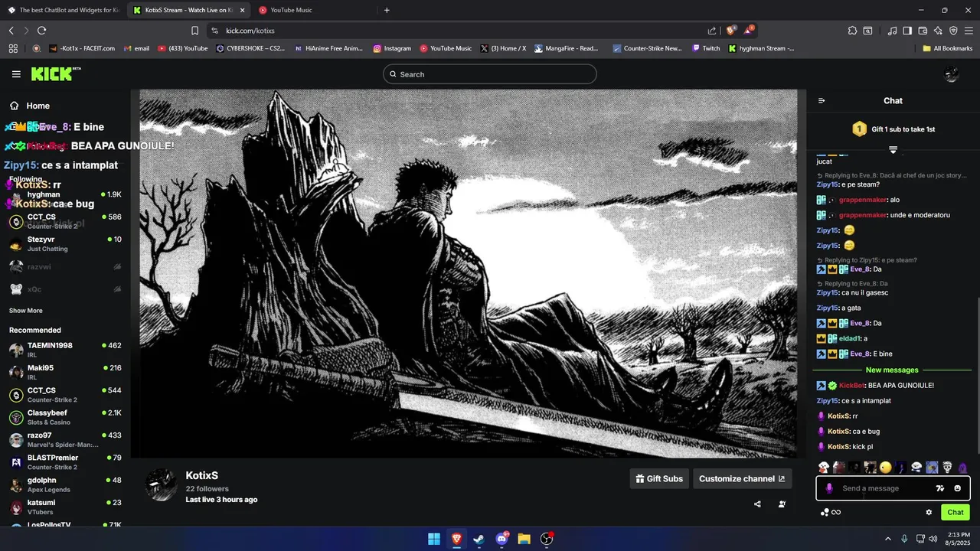Click the KotixS channel avatar
980x551 pixels.
pyautogui.click(x=161, y=485)
